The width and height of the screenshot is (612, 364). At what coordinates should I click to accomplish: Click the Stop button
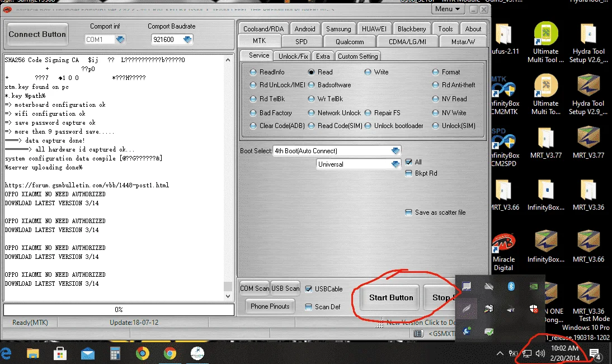click(x=440, y=297)
